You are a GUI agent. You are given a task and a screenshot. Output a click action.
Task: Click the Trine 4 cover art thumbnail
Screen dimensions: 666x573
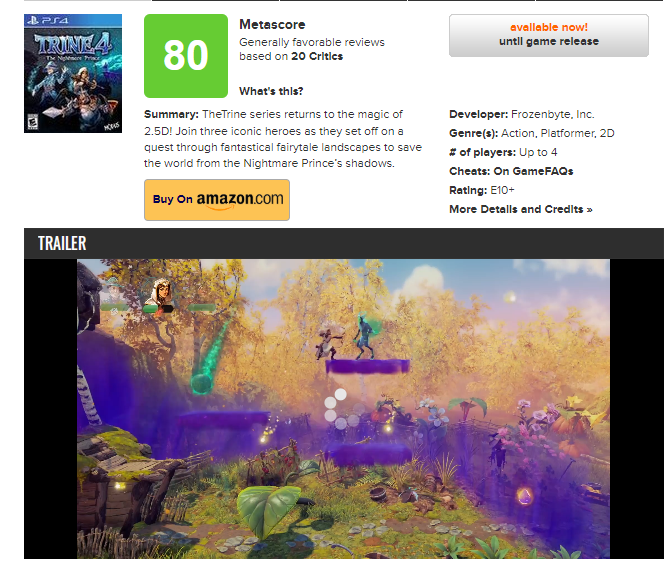[73, 73]
